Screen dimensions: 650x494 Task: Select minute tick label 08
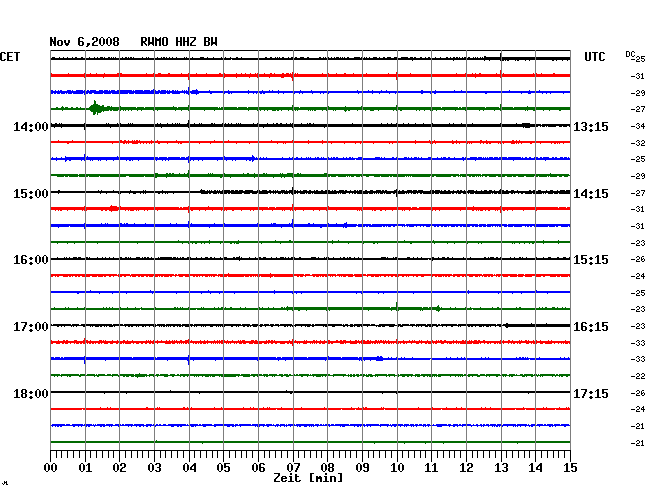click(327, 468)
